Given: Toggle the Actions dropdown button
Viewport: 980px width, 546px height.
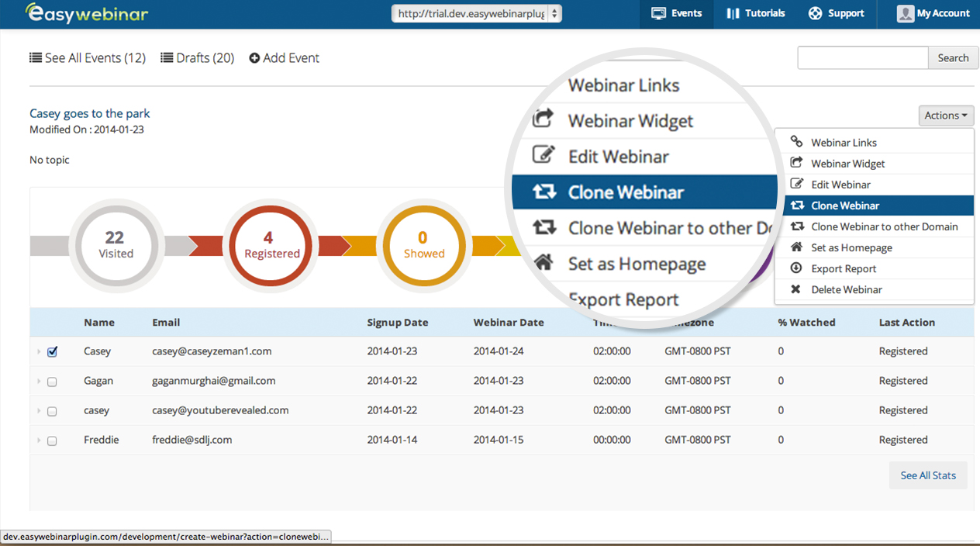Looking at the screenshot, I should (x=946, y=116).
